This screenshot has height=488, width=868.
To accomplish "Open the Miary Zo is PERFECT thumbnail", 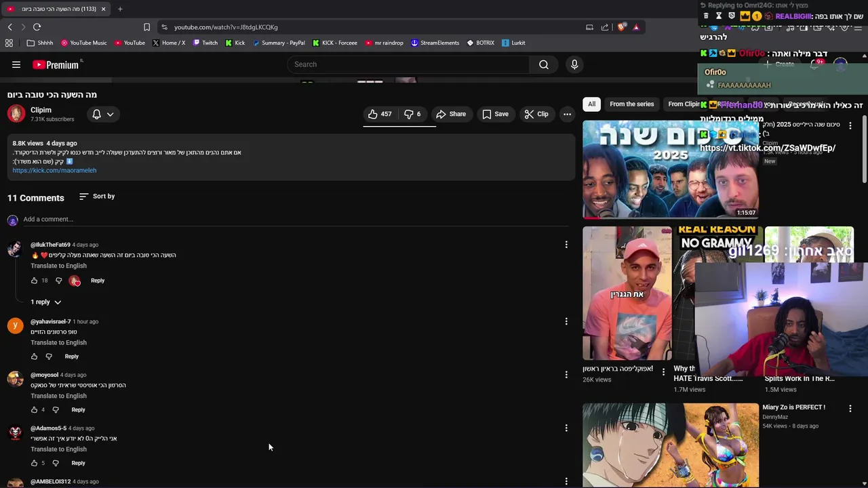I will point(671,445).
